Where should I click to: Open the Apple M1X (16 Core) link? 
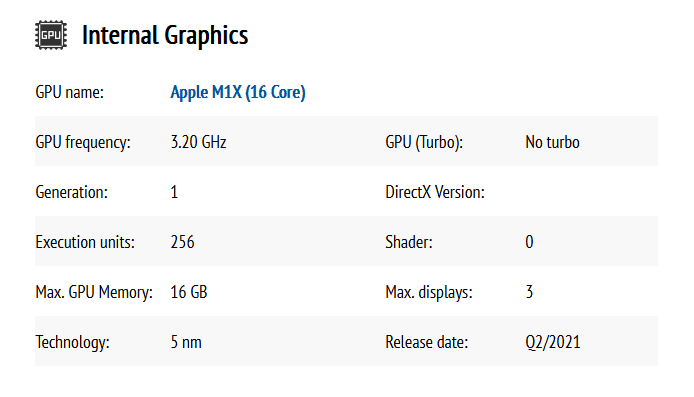tap(238, 92)
